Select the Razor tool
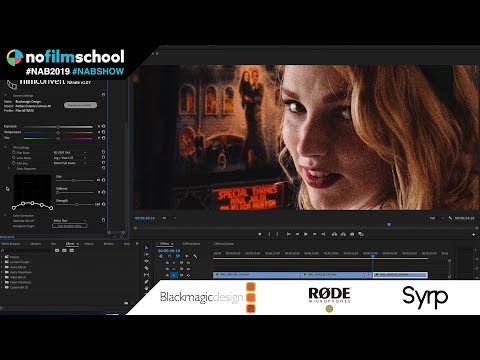The image size is (480, 360). (146, 268)
